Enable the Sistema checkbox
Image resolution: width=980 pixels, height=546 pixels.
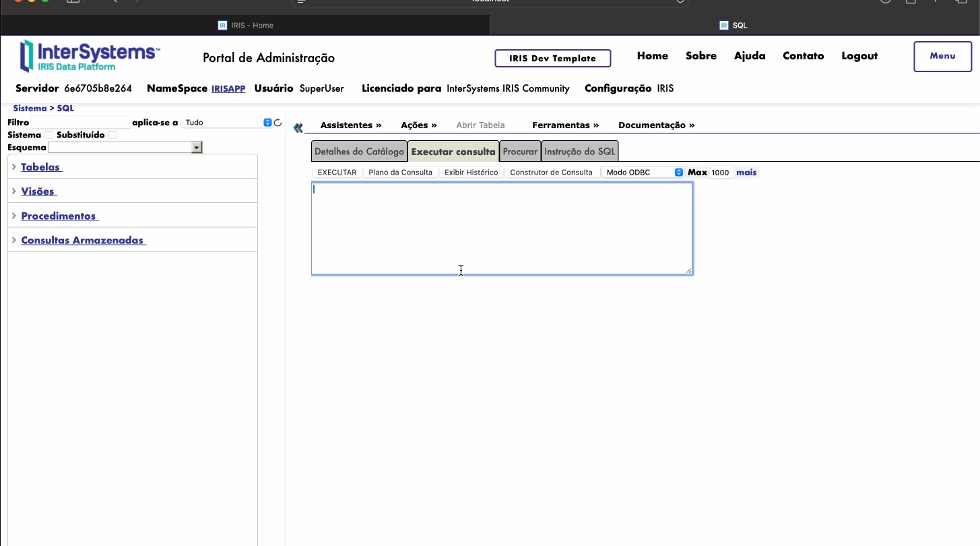click(48, 135)
